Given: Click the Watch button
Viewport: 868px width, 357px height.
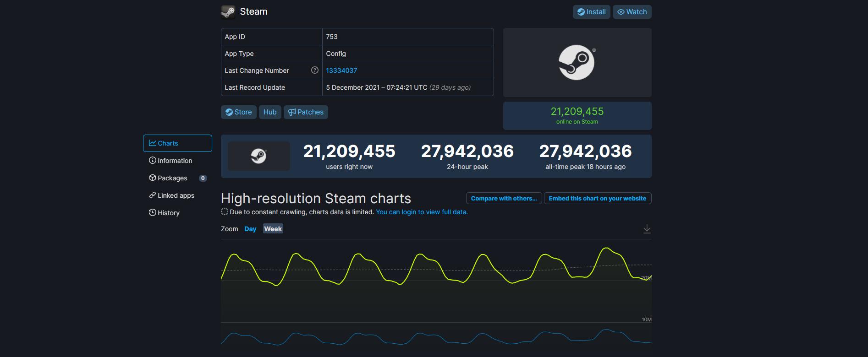Looking at the screenshot, I should point(632,12).
